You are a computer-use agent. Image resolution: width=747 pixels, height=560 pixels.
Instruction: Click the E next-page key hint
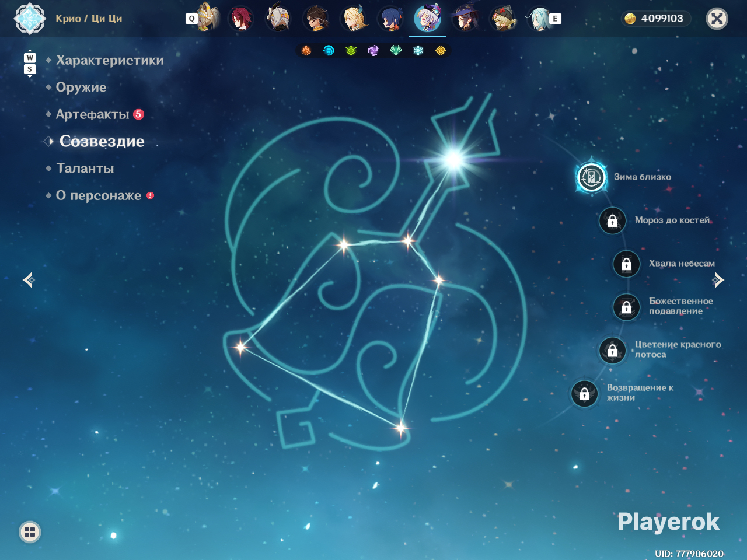[x=555, y=19]
